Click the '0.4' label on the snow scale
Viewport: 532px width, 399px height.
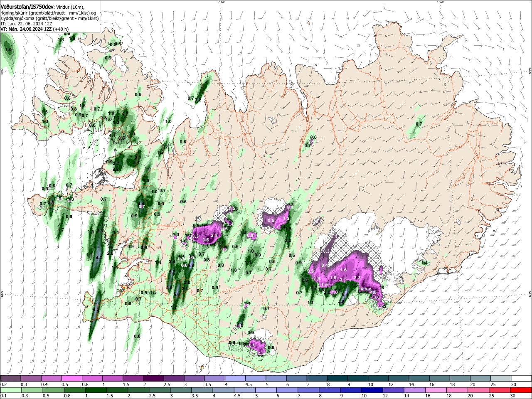[x=44, y=384]
